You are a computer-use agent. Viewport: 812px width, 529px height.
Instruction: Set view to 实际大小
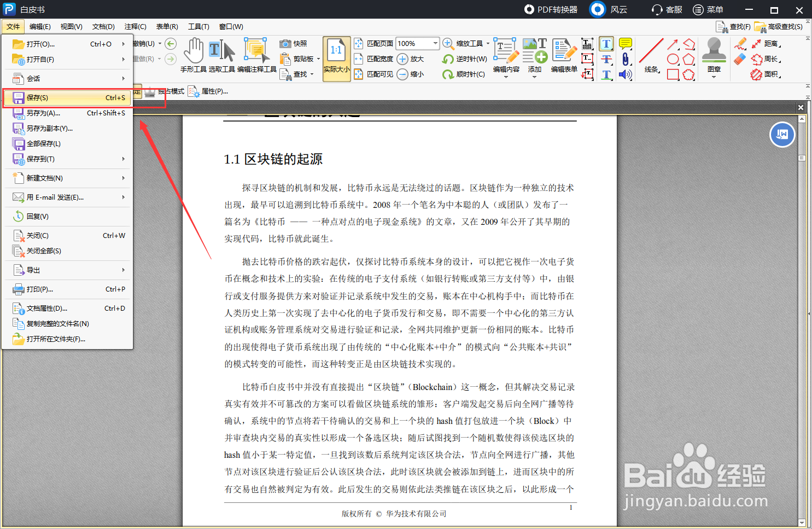pyautogui.click(x=336, y=59)
